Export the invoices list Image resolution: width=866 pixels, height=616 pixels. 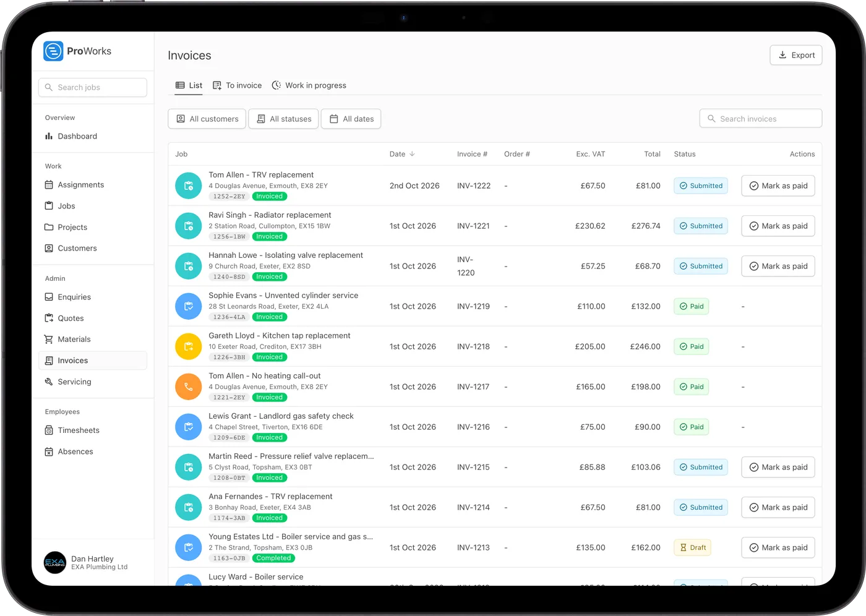pos(796,55)
